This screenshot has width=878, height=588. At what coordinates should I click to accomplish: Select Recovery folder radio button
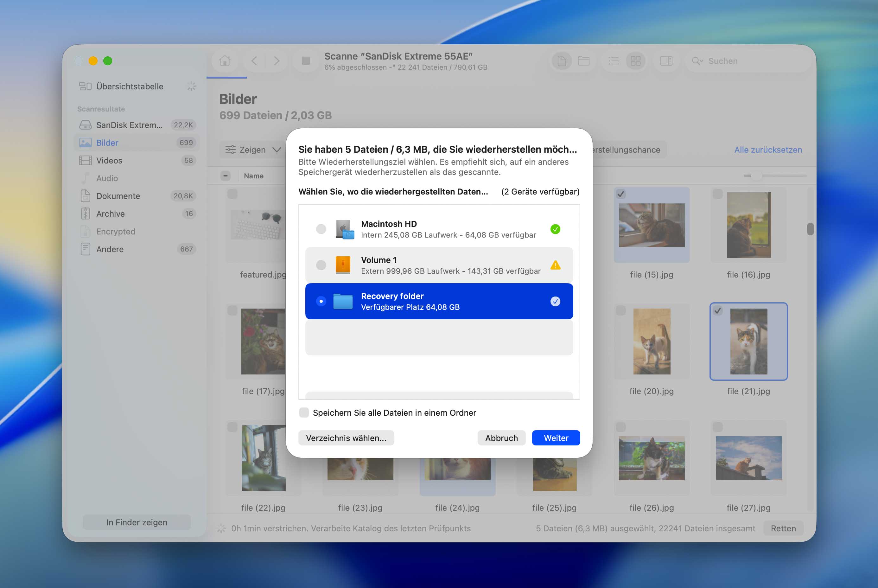[321, 301]
